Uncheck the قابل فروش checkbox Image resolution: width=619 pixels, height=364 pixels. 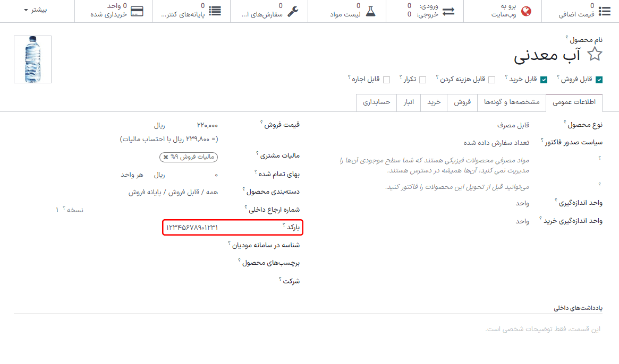(x=599, y=80)
